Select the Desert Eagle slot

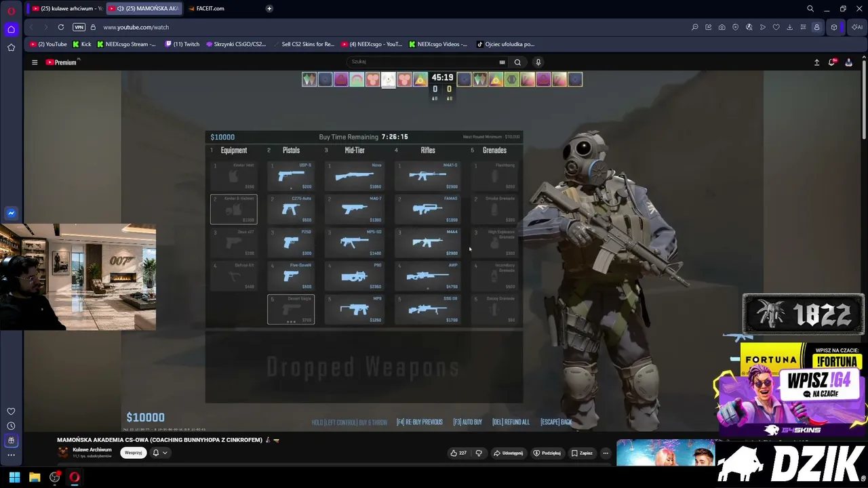(291, 309)
